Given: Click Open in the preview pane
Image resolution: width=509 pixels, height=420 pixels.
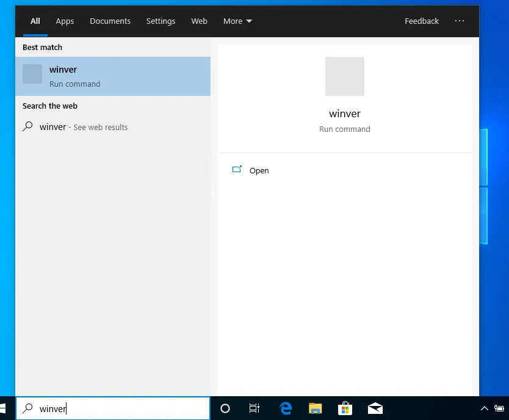Looking at the screenshot, I should (x=259, y=171).
